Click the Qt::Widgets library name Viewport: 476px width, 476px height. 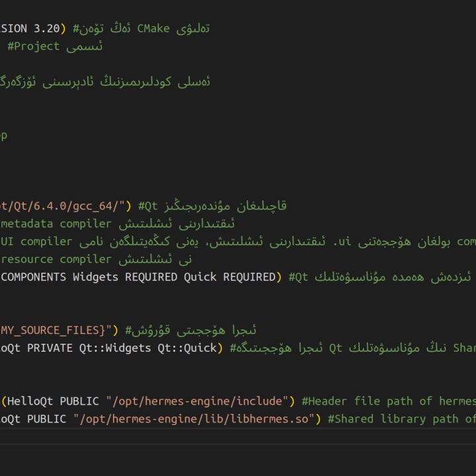tap(115, 348)
